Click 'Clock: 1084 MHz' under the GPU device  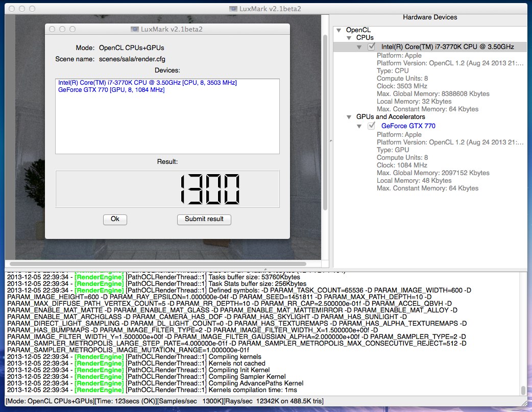[402, 165]
